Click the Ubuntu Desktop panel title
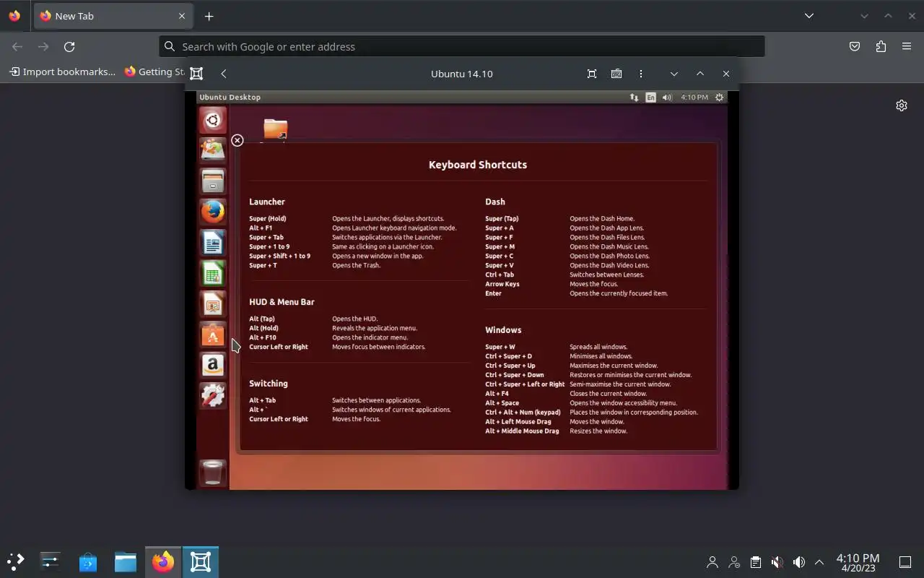 click(x=230, y=97)
